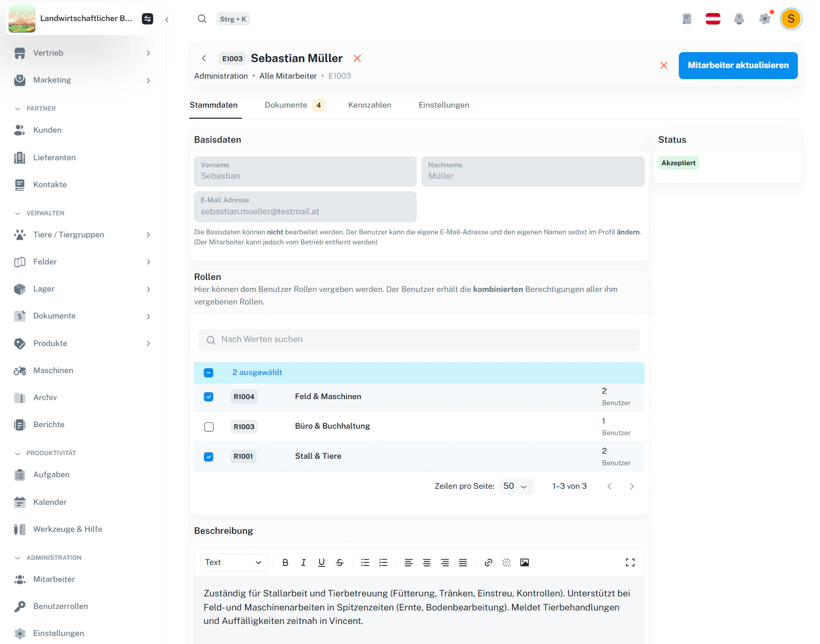Go to the previous roles page
This screenshot has height=644, width=820.
[609, 486]
